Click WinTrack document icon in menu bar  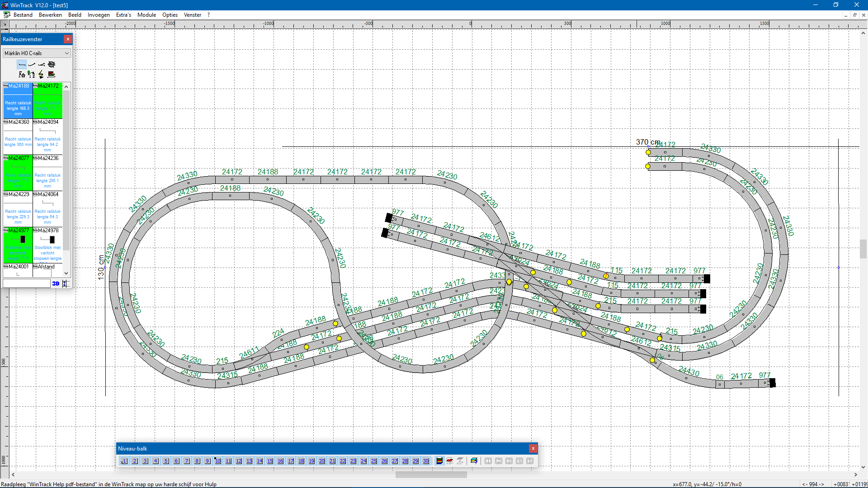coord(6,15)
